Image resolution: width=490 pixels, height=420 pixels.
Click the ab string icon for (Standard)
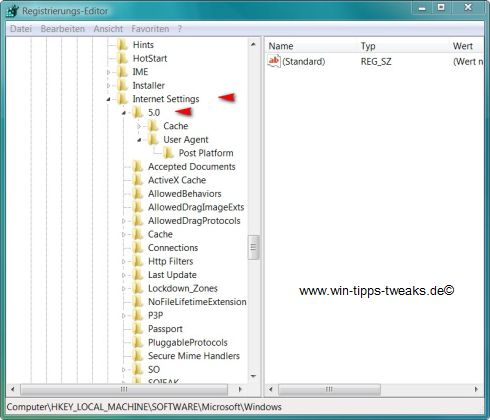(x=274, y=61)
